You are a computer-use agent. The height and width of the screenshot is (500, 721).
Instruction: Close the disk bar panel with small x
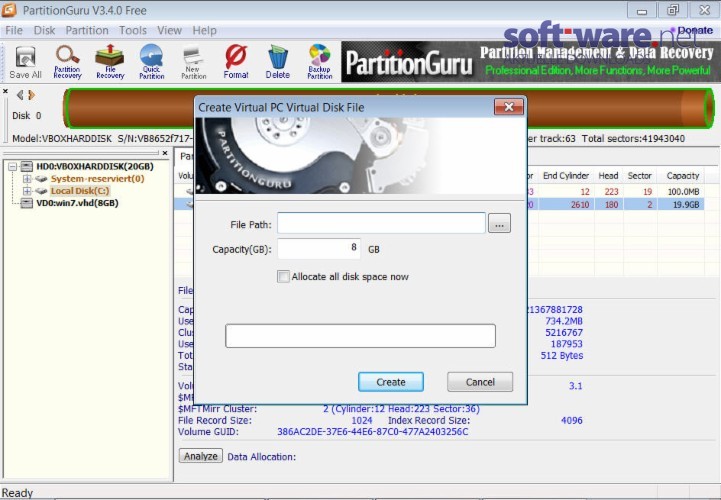(6, 91)
